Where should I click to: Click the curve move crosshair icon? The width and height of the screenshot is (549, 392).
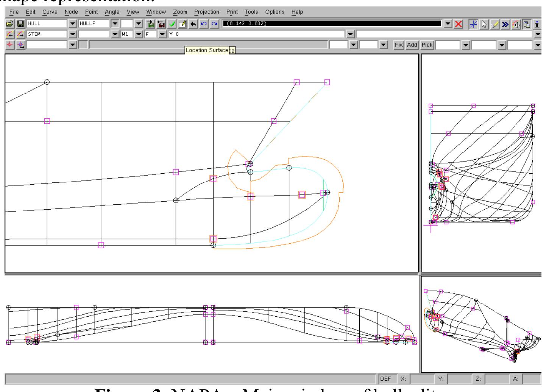coord(516,24)
